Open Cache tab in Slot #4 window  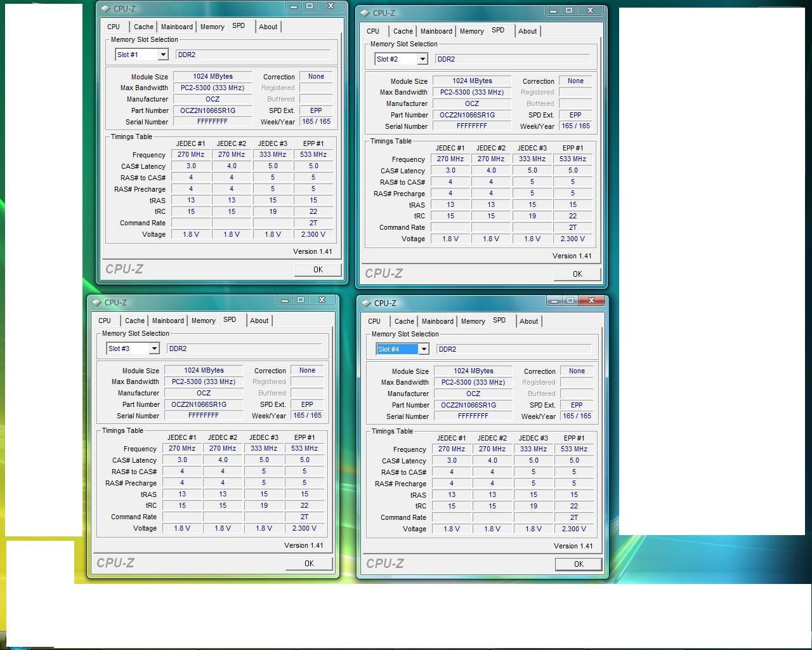(404, 321)
